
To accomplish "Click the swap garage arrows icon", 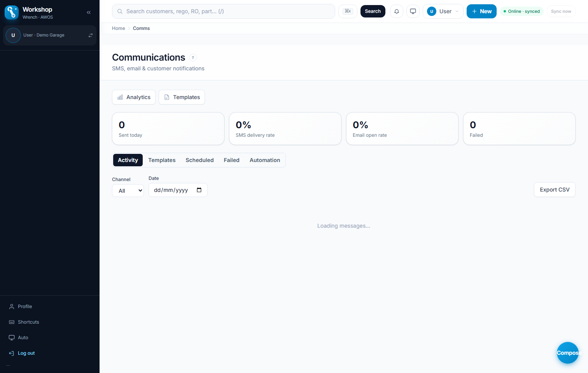I will click(91, 35).
